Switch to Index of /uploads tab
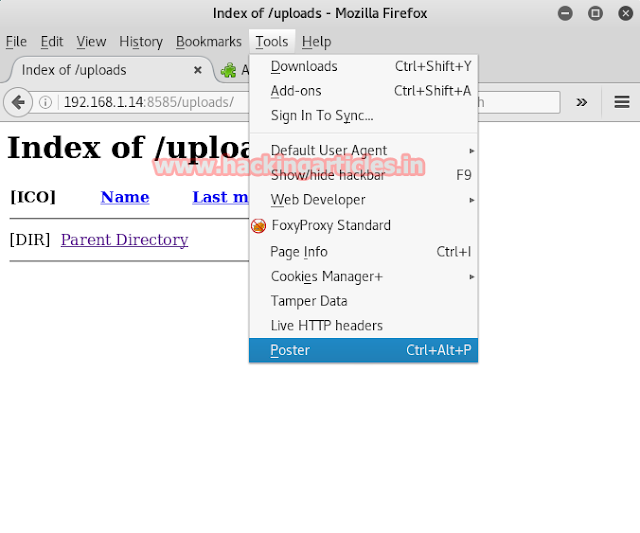This screenshot has height=533, width=640. point(111,70)
